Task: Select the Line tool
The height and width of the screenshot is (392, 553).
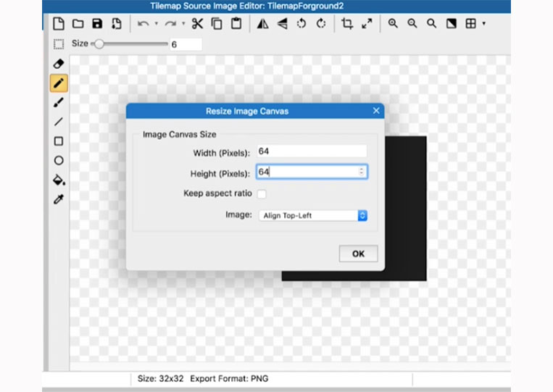Action: point(59,122)
